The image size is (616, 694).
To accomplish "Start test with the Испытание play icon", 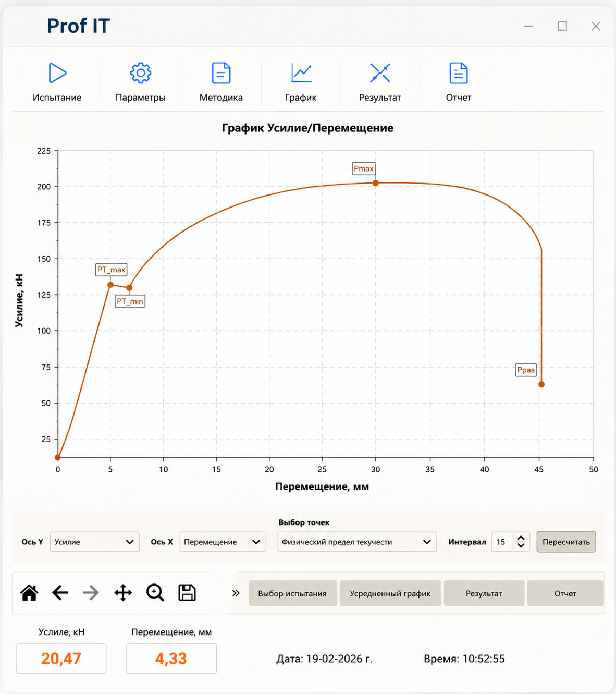I will pos(57,73).
